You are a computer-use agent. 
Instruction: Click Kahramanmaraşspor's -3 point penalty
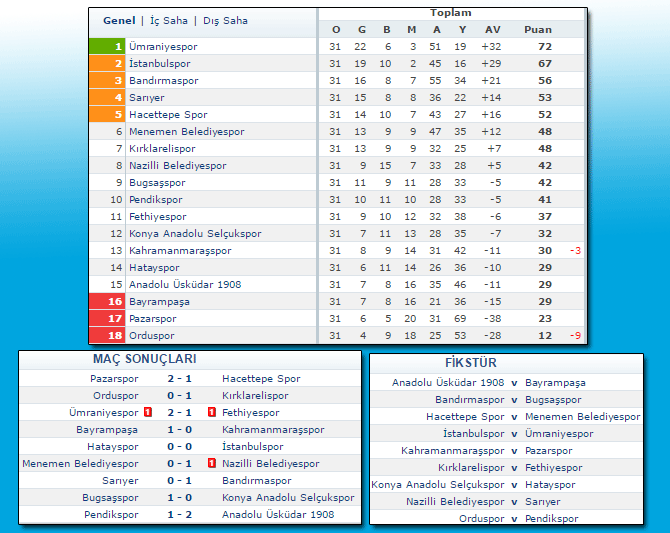[x=575, y=251]
